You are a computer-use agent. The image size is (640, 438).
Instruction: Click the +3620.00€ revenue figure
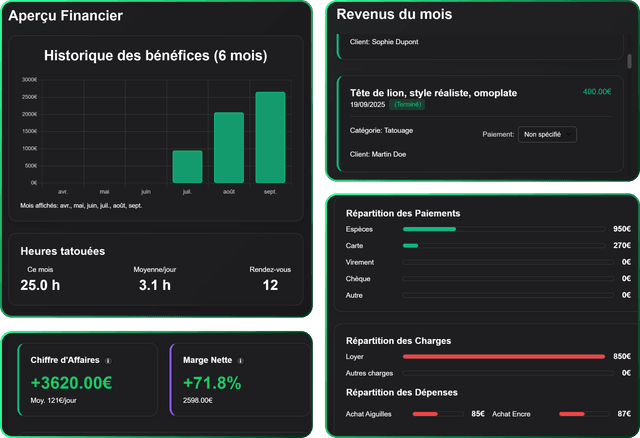coord(71,383)
